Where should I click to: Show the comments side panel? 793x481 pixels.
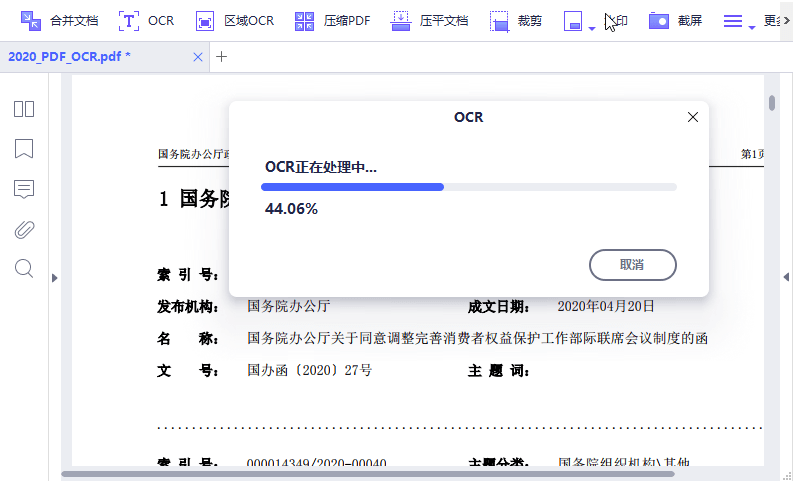24,189
